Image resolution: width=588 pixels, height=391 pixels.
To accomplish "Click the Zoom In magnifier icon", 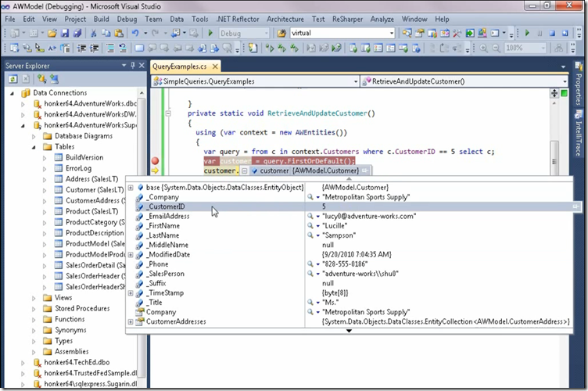I will pyautogui.click(x=484, y=48).
